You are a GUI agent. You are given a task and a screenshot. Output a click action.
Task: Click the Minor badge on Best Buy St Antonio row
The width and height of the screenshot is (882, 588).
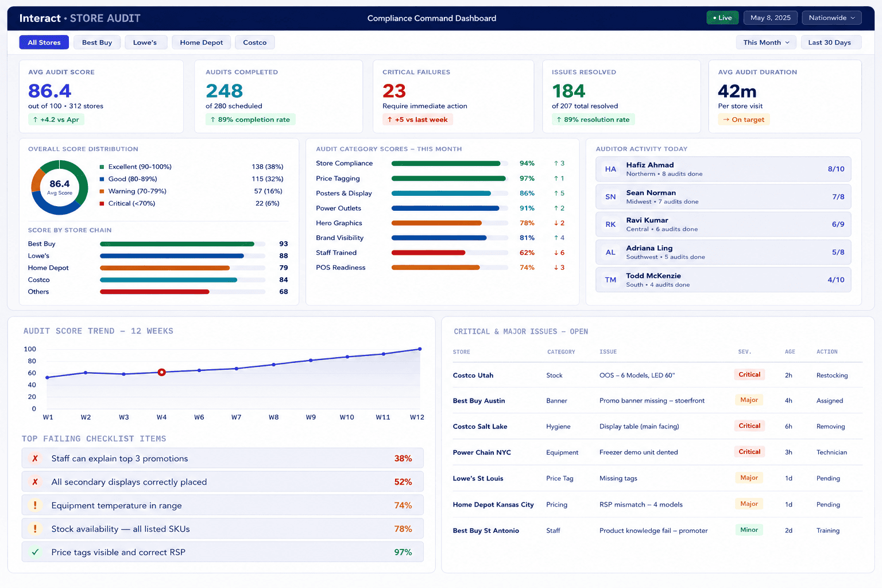point(749,530)
